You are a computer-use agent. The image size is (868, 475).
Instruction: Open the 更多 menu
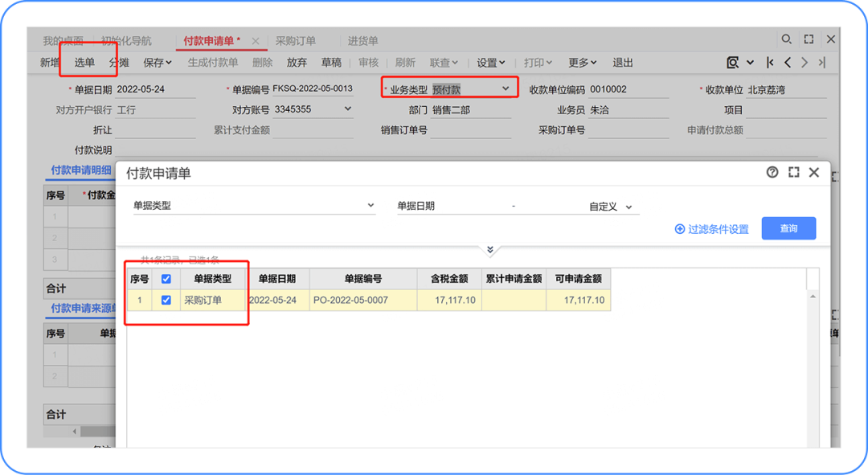[x=580, y=62]
